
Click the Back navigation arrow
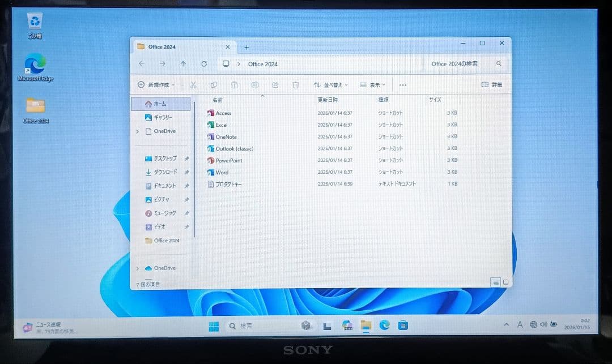click(141, 64)
